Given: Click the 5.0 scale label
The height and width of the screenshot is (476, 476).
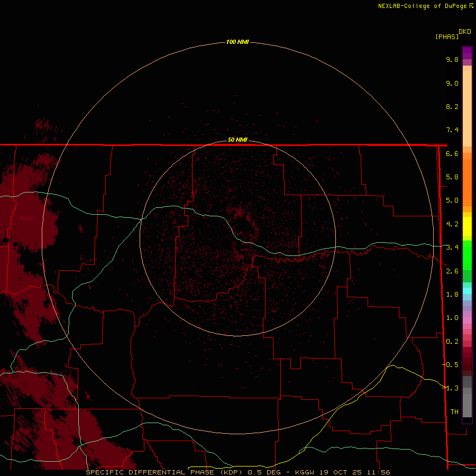Looking at the screenshot, I should click(x=452, y=200).
